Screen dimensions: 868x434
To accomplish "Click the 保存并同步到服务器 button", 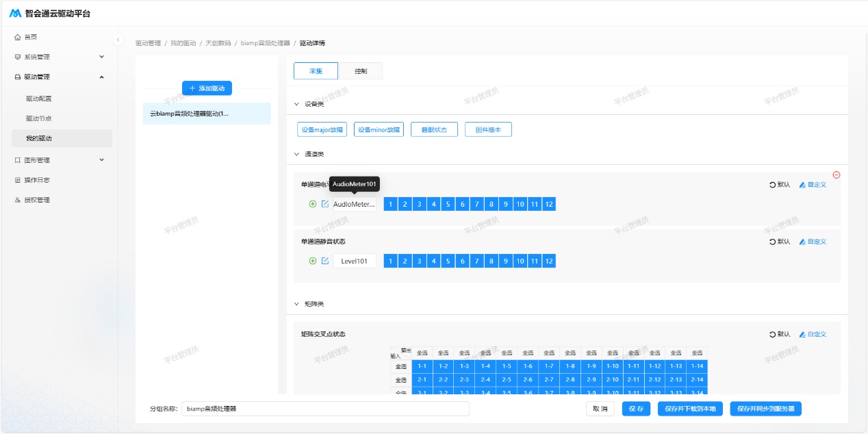I will click(x=765, y=409).
